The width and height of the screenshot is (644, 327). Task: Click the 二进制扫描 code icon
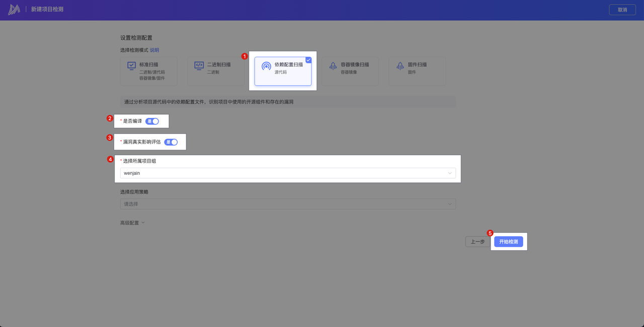[x=199, y=66]
